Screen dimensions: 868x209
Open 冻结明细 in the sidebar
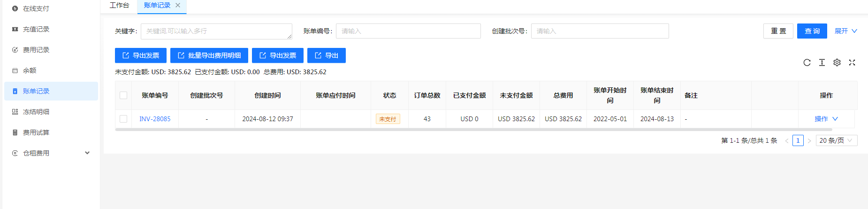[x=36, y=112]
